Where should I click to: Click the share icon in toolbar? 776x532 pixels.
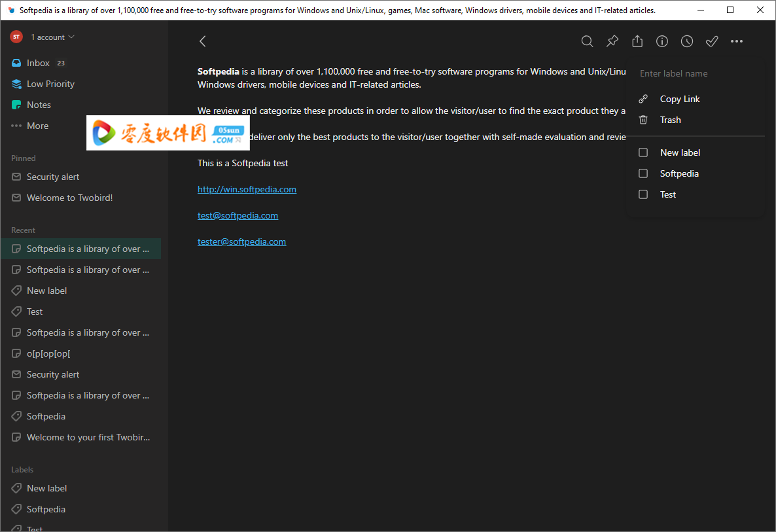[637, 41]
